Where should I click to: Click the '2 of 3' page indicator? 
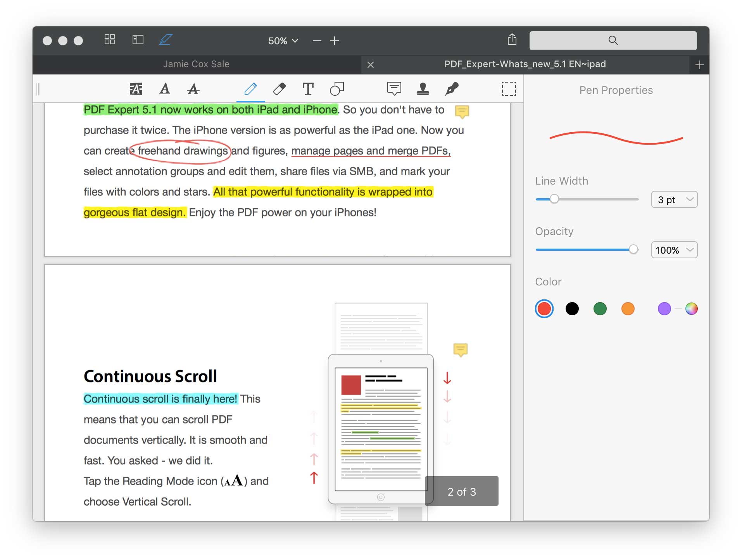pos(461,491)
